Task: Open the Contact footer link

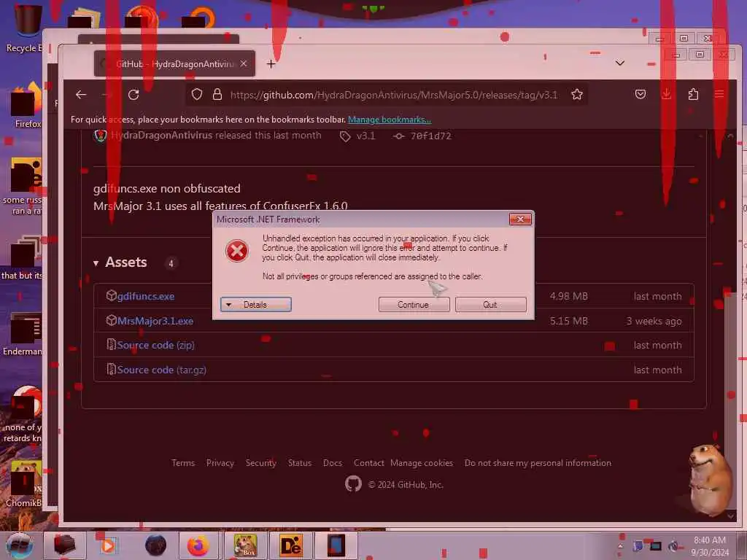Action: click(368, 463)
